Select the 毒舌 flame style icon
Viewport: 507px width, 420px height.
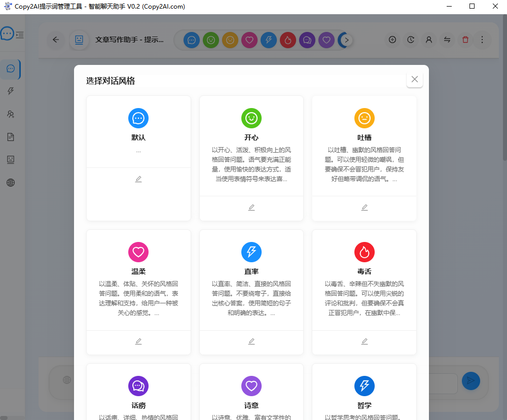(365, 252)
